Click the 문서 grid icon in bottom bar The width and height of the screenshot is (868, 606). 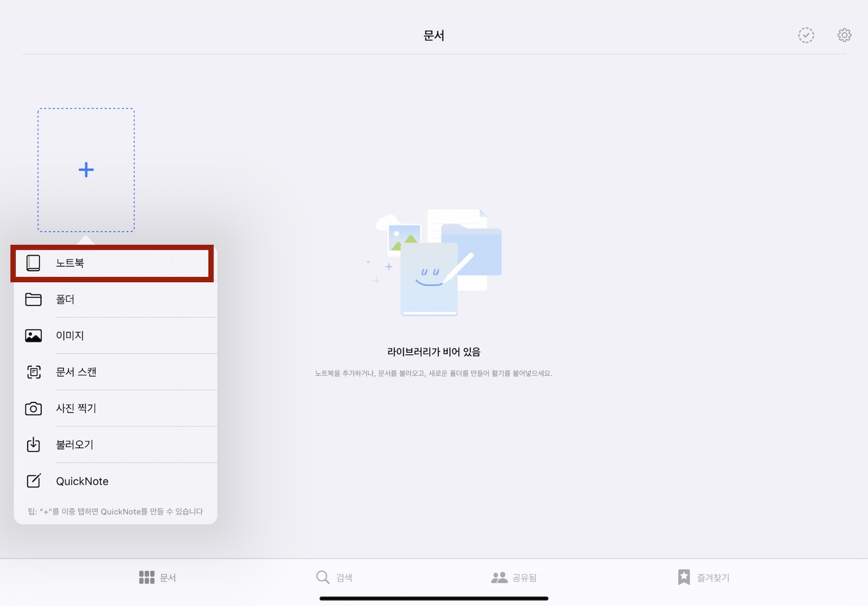(146, 577)
